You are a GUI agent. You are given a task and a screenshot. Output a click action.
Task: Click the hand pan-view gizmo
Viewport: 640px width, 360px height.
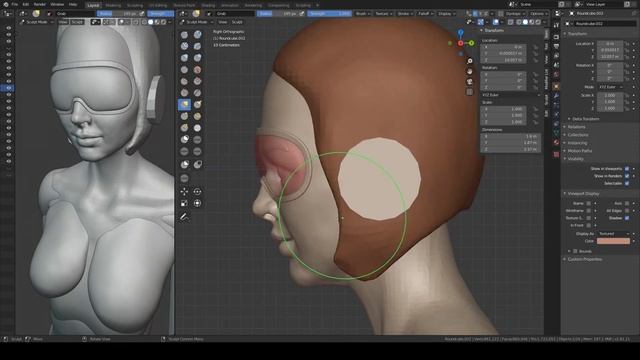pos(470,71)
